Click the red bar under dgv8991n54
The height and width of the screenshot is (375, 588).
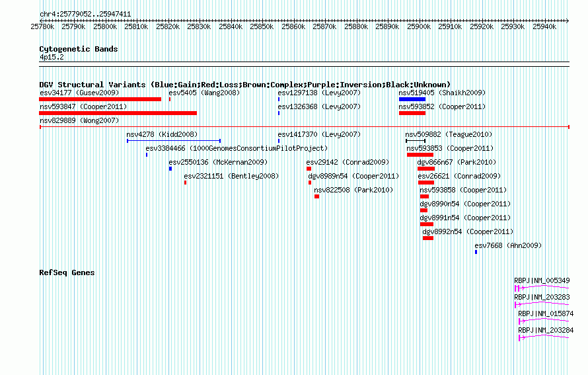[427, 224]
